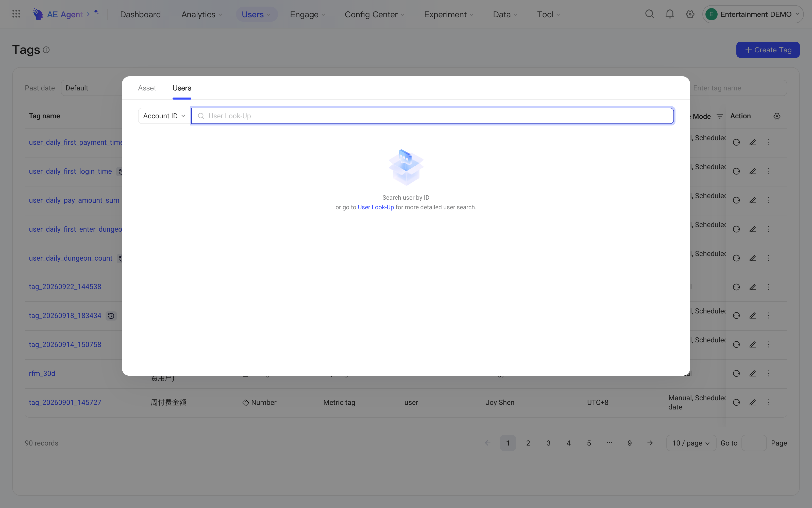Open the notifications bell
The image size is (812, 508).
point(670,14)
